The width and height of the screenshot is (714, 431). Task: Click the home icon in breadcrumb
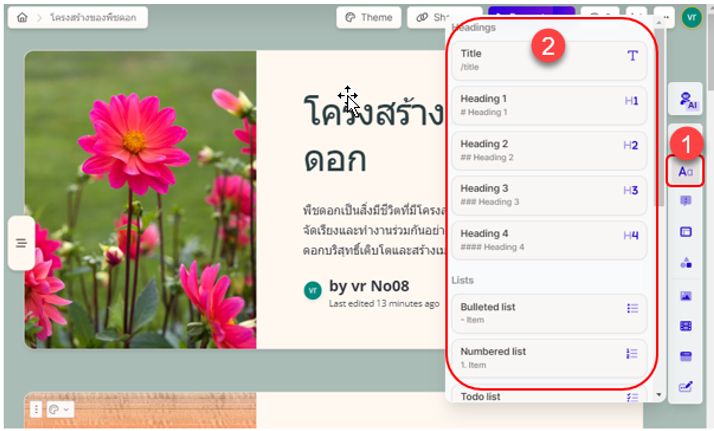point(22,17)
